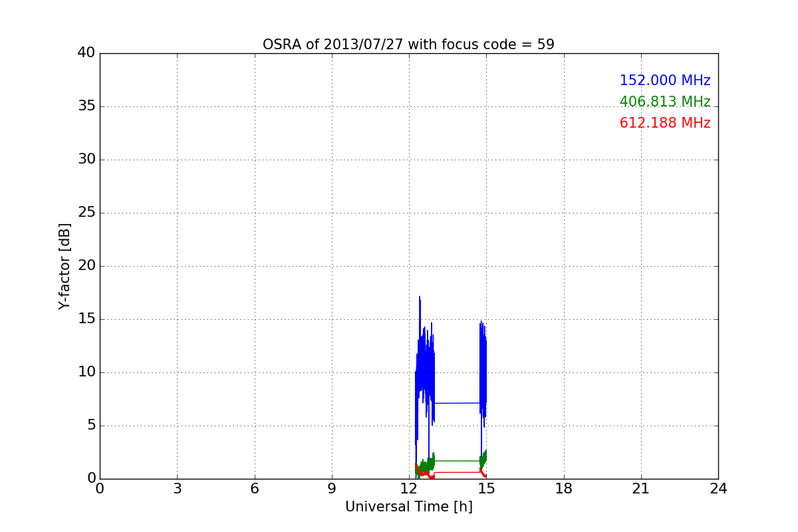The image size is (798, 532).
Task: Click x-axis tick label 3
Action: (177, 489)
